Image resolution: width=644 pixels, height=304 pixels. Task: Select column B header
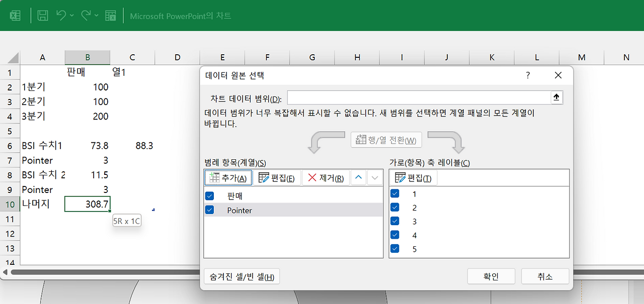point(88,57)
